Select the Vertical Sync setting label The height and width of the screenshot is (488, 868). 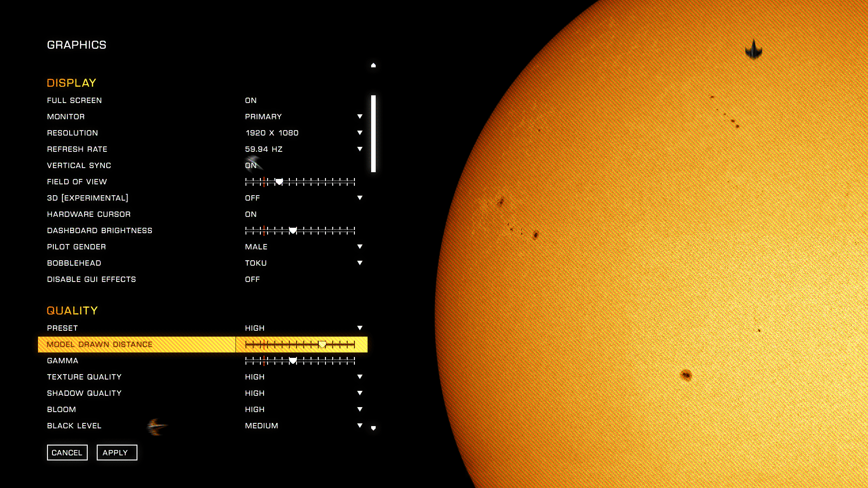79,165
